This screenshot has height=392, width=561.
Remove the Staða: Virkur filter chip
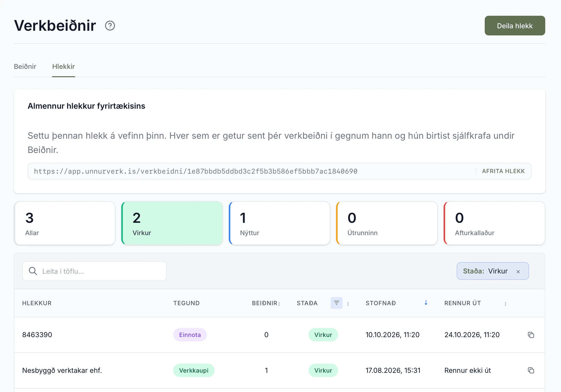(x=518, y=271)
